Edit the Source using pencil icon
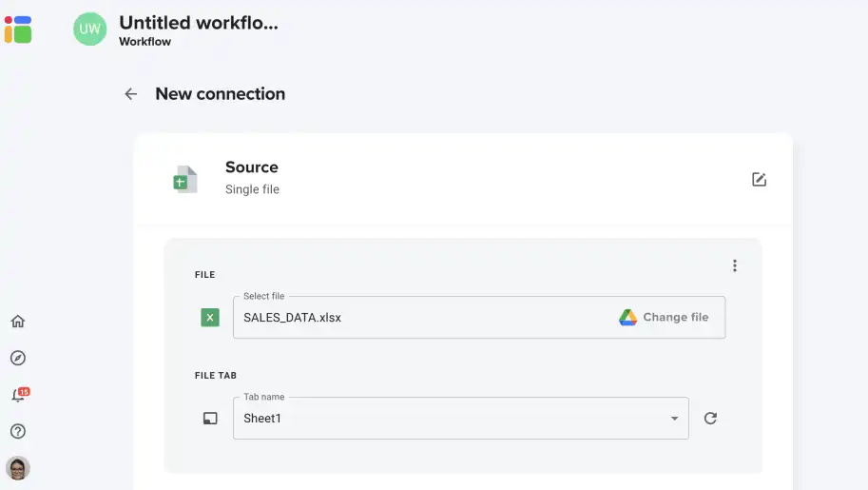The image size is (868, 490). point(759,180)
